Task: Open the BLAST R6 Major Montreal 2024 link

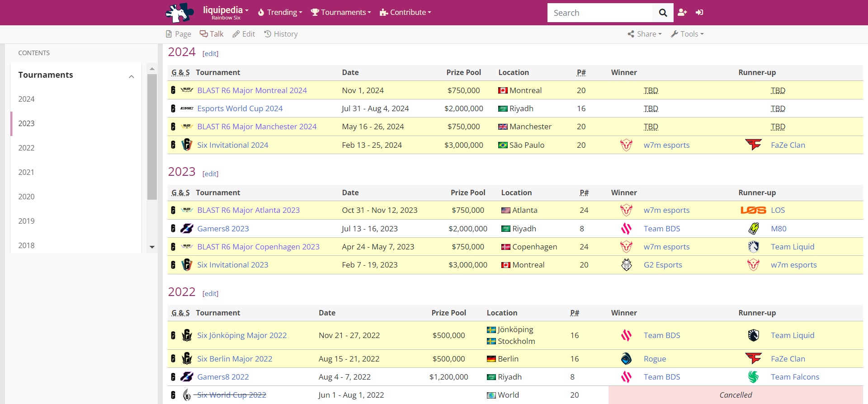Action: [x=252, y=90]
